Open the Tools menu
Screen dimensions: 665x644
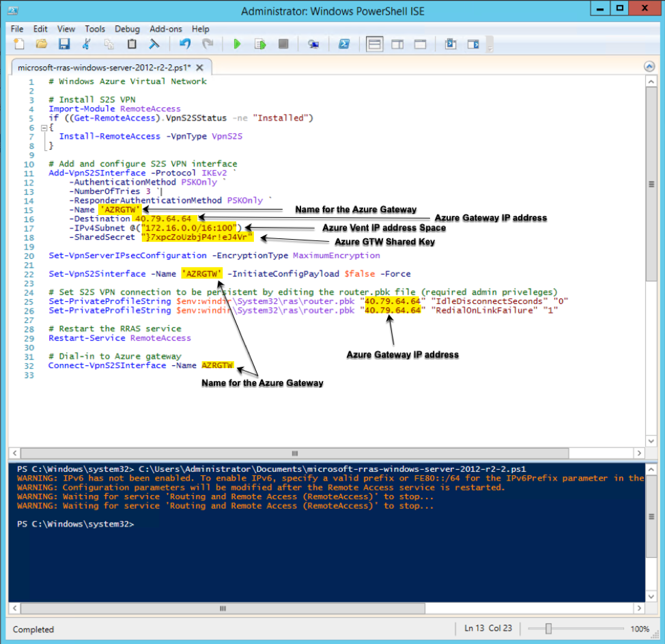pyautogui.click(x=95, y=29)
